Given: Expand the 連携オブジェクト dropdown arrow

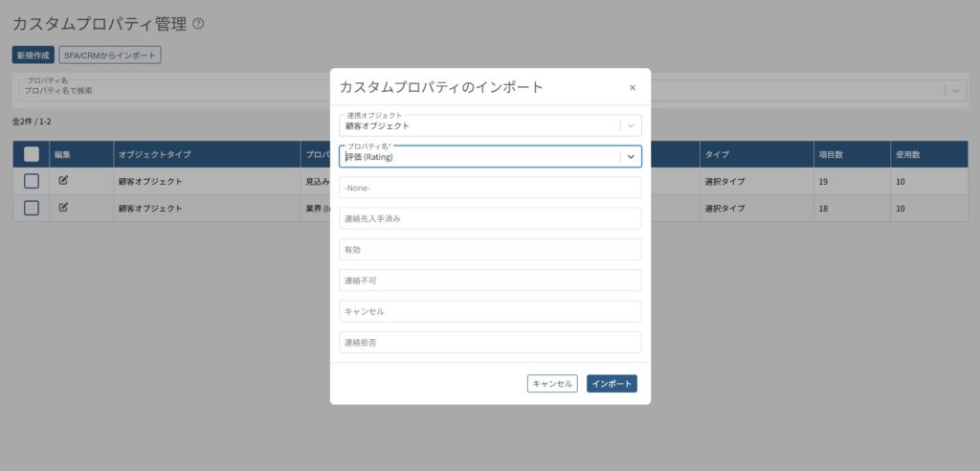Looking at the screenshot, I should point(630,125).
